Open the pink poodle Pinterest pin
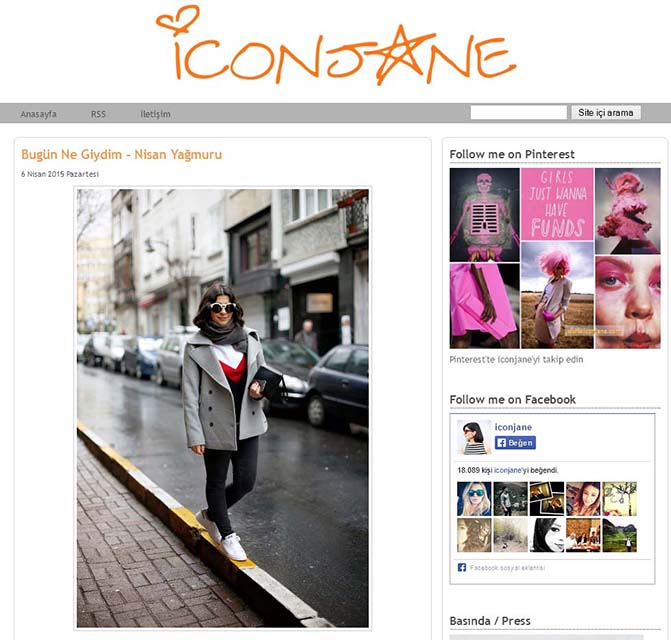The height and width of the screenshot is (640, 671). click(627, 211)
